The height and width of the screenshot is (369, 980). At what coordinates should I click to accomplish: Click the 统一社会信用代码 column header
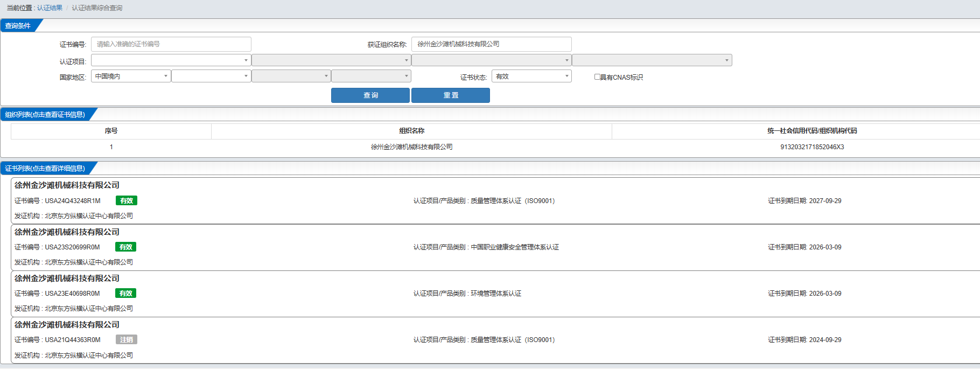(x=812, y=131)
